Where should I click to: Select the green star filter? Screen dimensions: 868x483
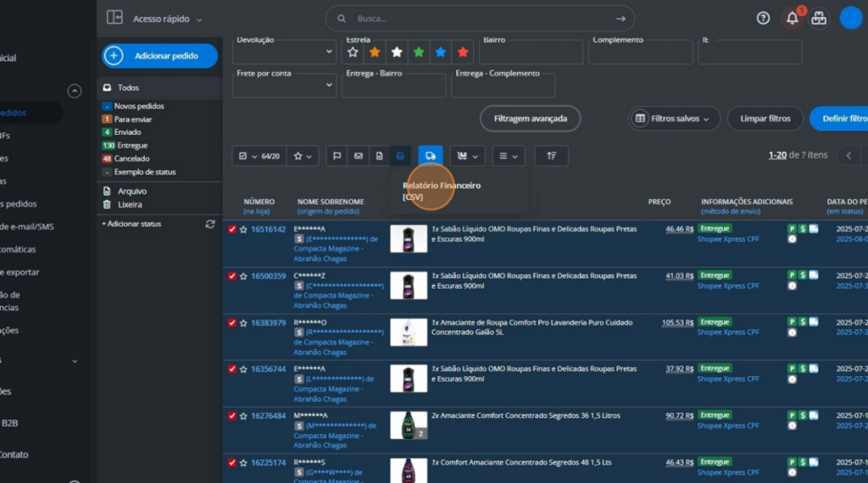[418, 52]
